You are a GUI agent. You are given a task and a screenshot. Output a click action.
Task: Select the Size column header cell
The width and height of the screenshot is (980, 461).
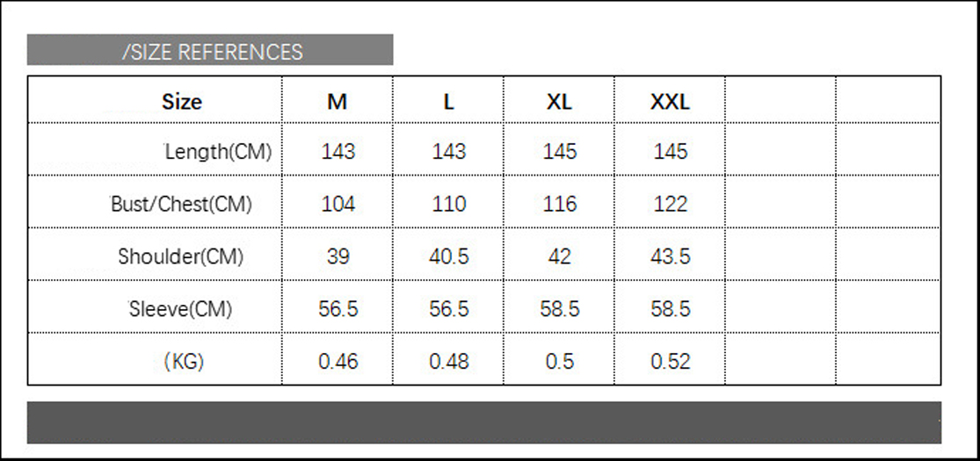(182, 102)
